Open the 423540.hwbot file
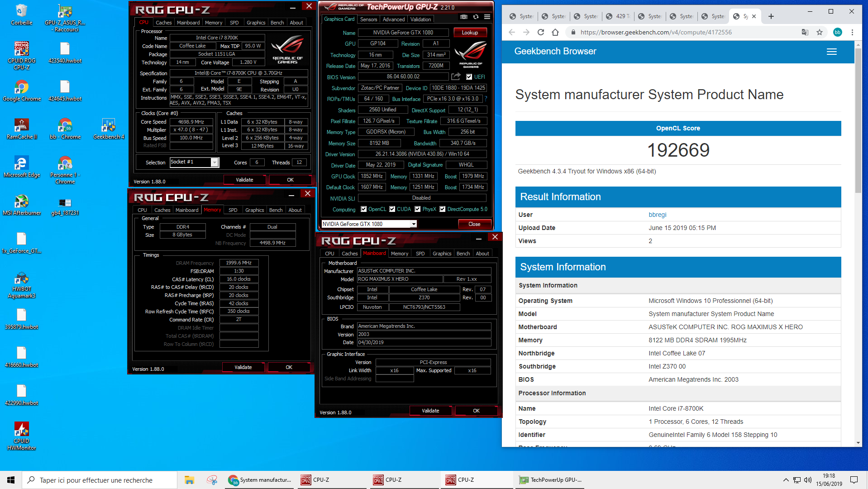The width and height of the screenshot is (868, 489). (x=65, y=53)
